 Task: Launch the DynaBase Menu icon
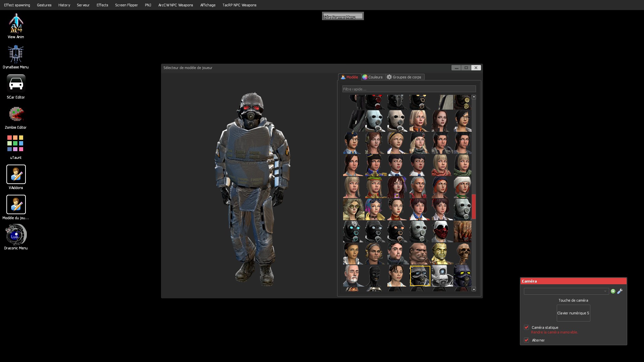point(16,54)
